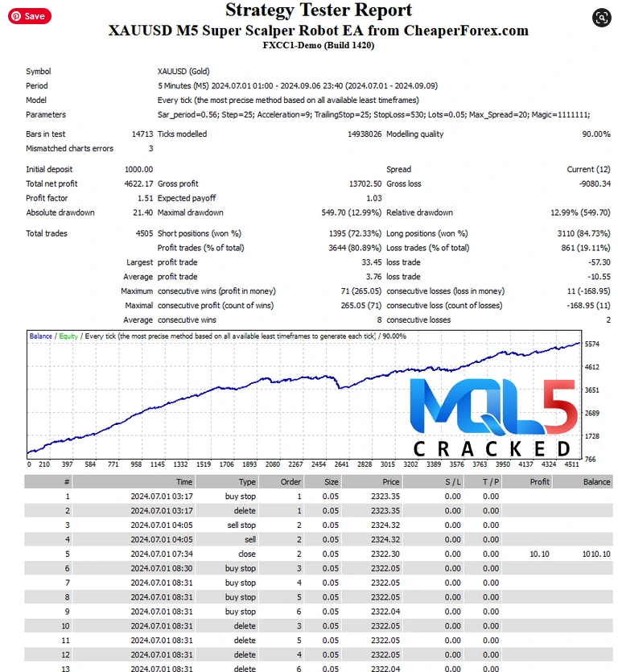Select consecutive wins 71 (265.05)

point(360,291)
